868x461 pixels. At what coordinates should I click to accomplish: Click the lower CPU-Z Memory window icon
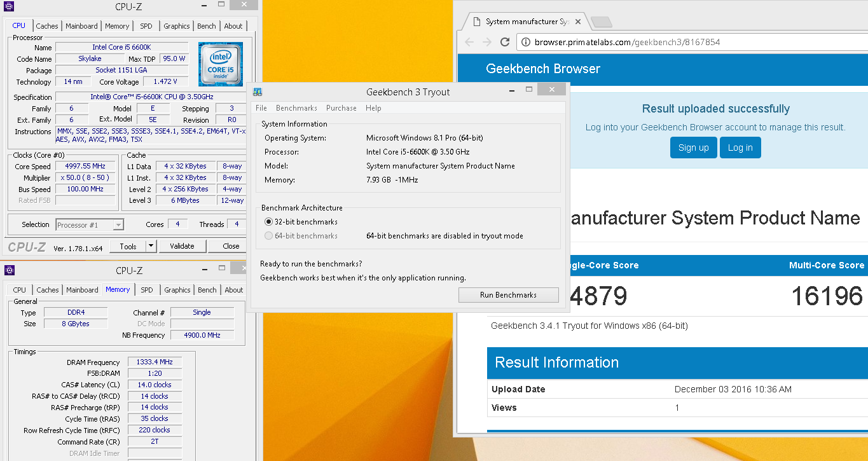pyautogui.click(x=11, y=271)
